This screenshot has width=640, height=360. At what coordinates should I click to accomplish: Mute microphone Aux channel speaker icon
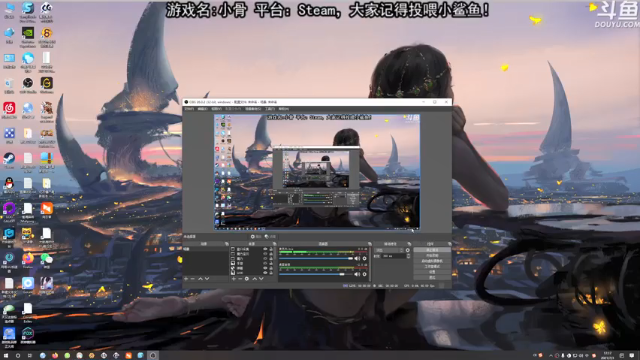coord(357,258)
